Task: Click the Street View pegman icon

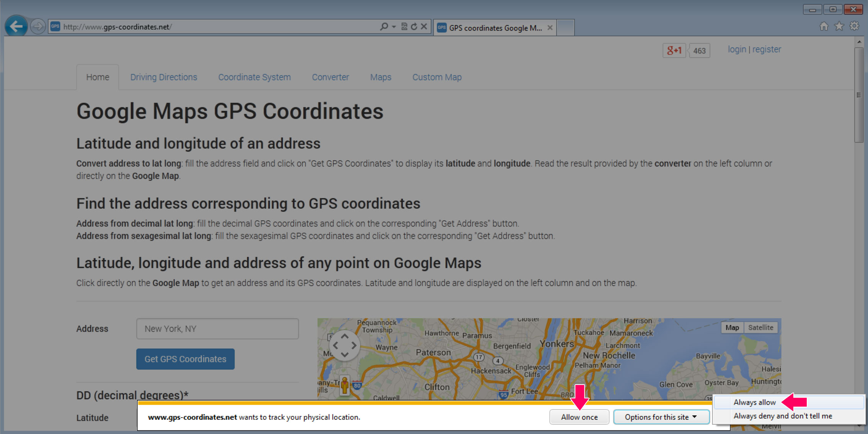Action: coord(344,385)
